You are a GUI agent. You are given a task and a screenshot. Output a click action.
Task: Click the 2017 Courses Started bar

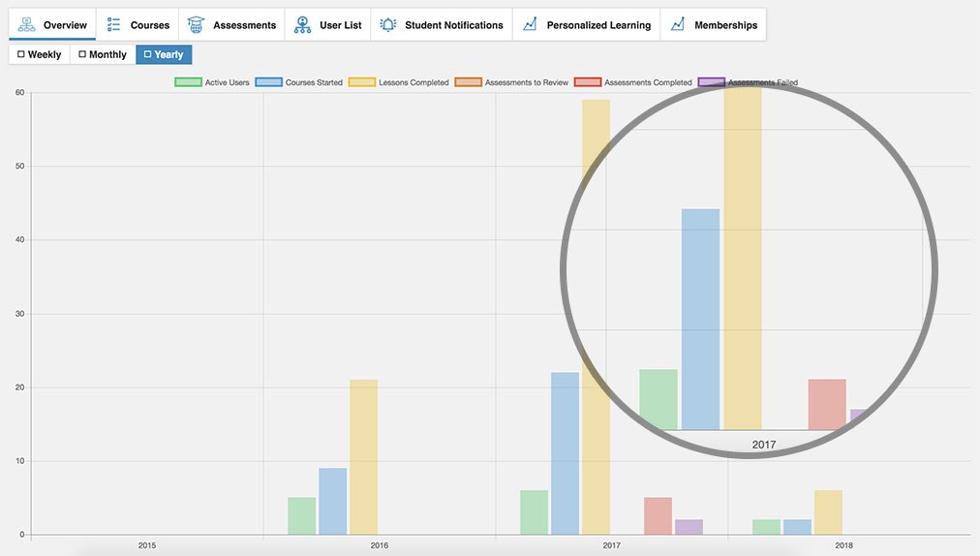coord(565,453)
